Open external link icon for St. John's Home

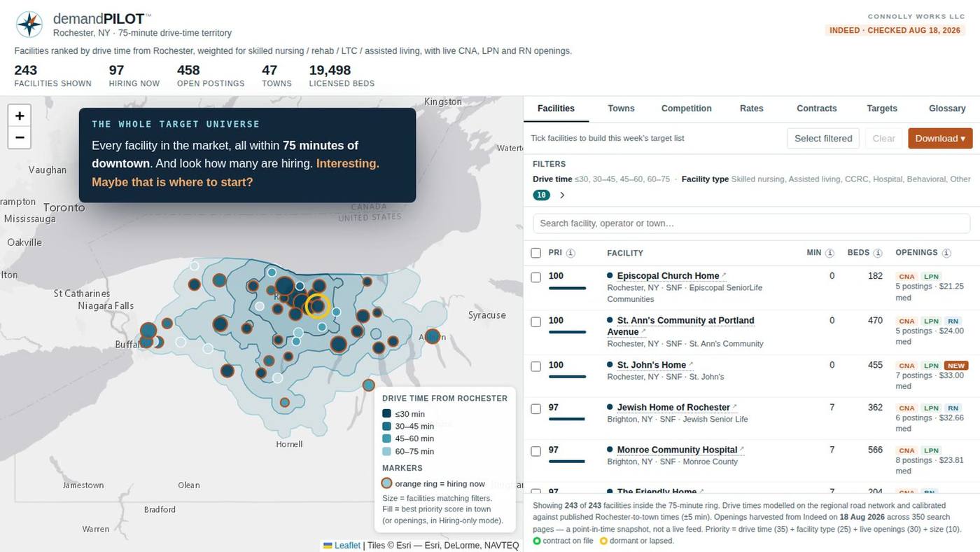(x=691, y=364)
